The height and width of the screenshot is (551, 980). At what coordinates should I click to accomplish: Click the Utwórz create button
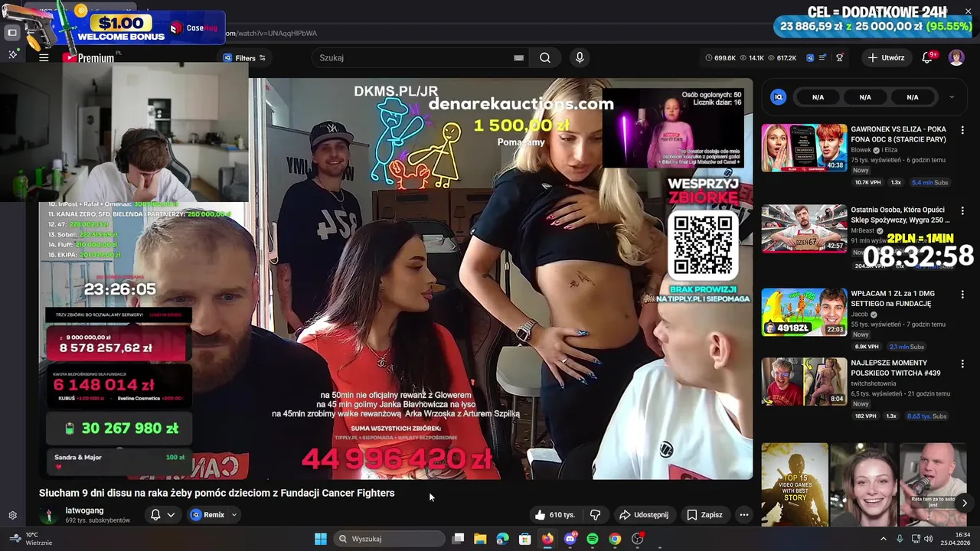click(886, 57)
